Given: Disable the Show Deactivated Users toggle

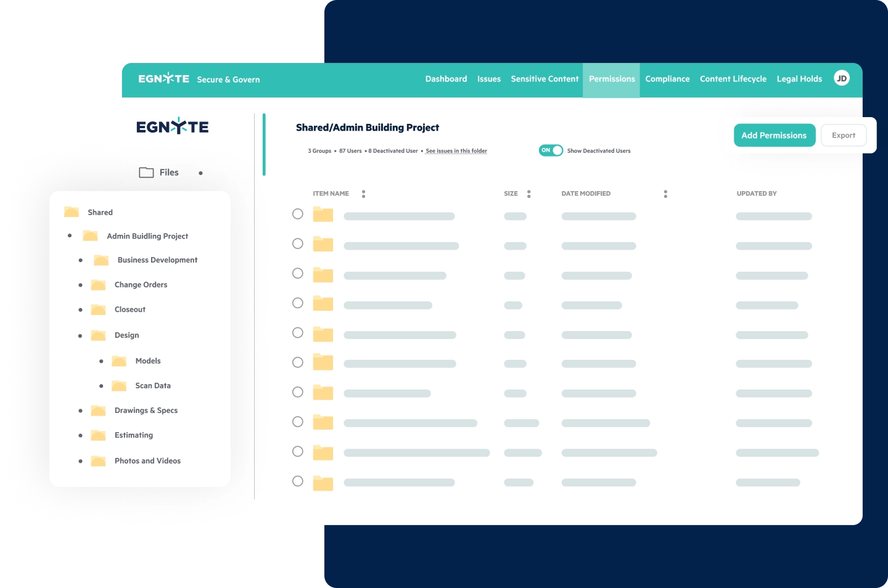Looking at the screenshot, I should [x=551, y=150].
